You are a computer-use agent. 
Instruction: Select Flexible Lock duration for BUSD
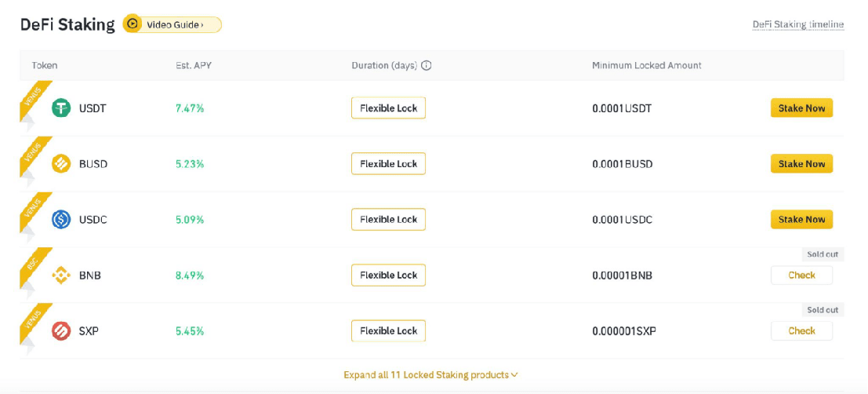click(388, 164)
